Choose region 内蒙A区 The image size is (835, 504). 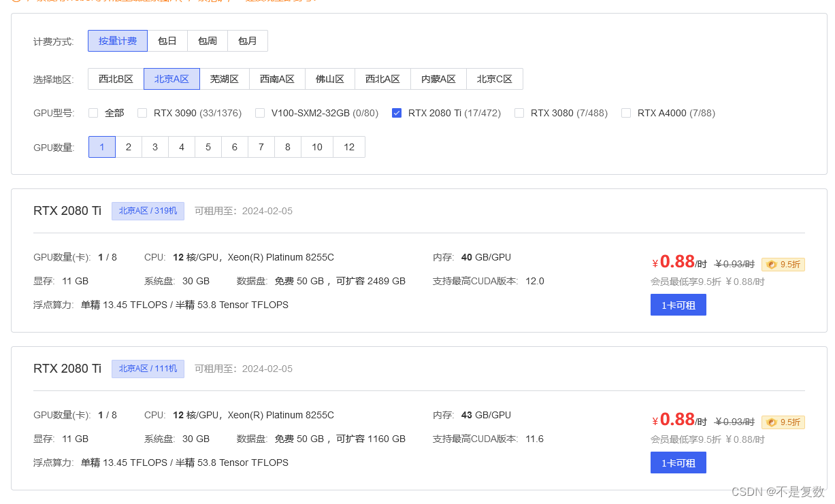(x=438, y=79)
